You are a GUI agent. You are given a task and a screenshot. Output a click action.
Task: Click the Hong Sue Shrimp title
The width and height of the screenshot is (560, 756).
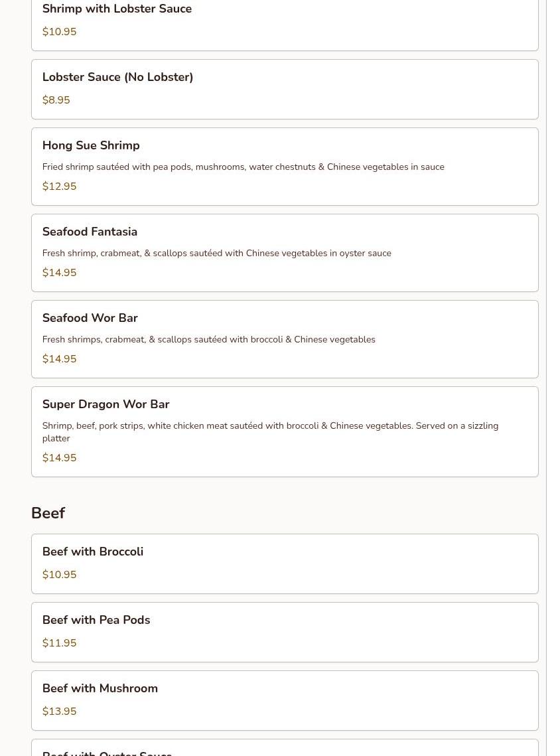point(91,145)
